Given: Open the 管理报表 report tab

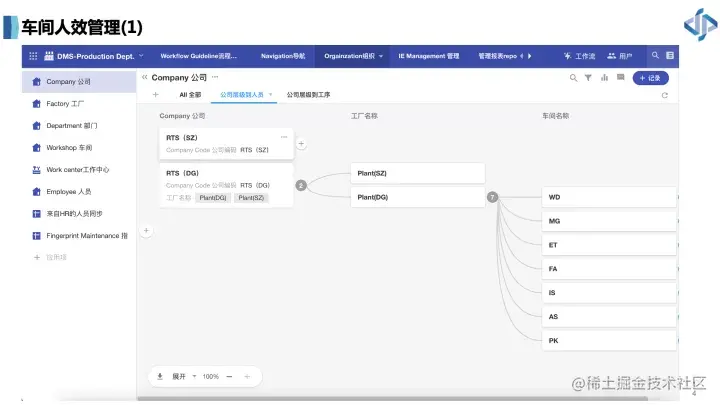Looking at the screenshot, I should click(x=497, y=56).
